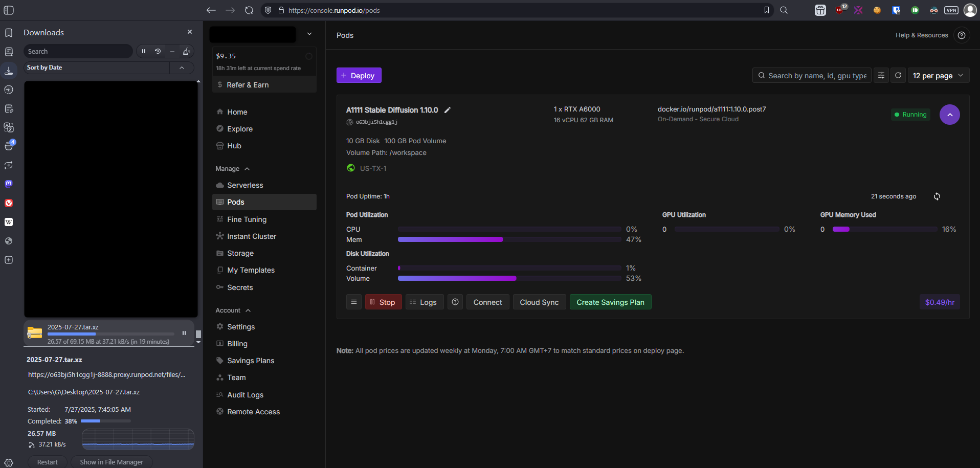Open the 12 per page dropdown
Image resolution: width=980 pixels, height=468 pixels.
pos(938,76)
